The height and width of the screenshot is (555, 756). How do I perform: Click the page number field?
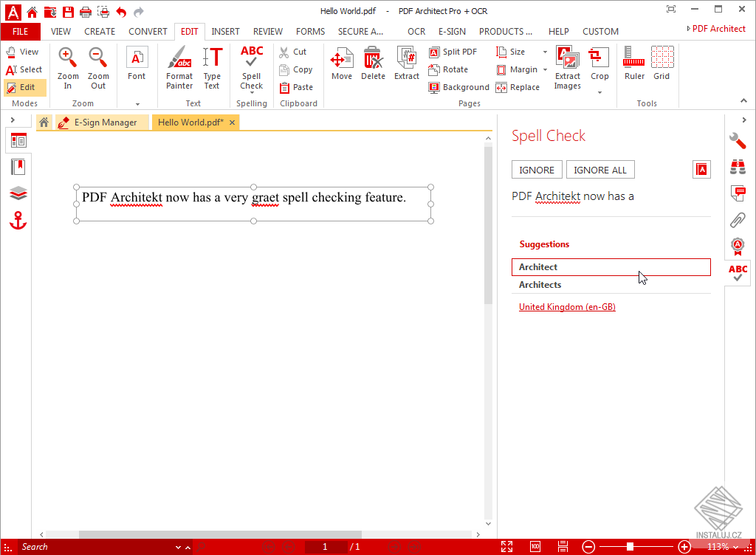pos(326,546)
